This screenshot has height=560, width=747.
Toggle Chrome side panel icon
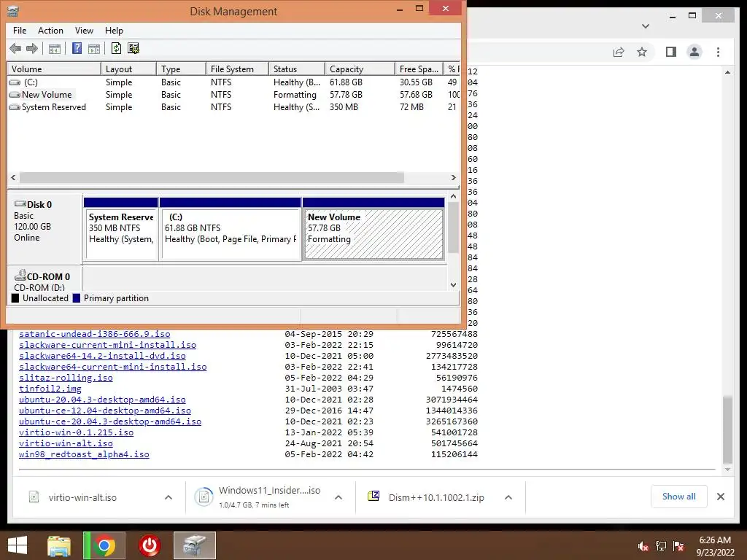[x=671, y=52]
